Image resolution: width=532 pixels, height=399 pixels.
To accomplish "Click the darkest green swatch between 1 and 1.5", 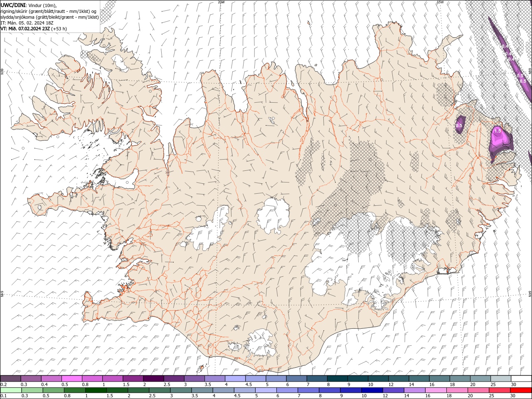I will [96, 390].
